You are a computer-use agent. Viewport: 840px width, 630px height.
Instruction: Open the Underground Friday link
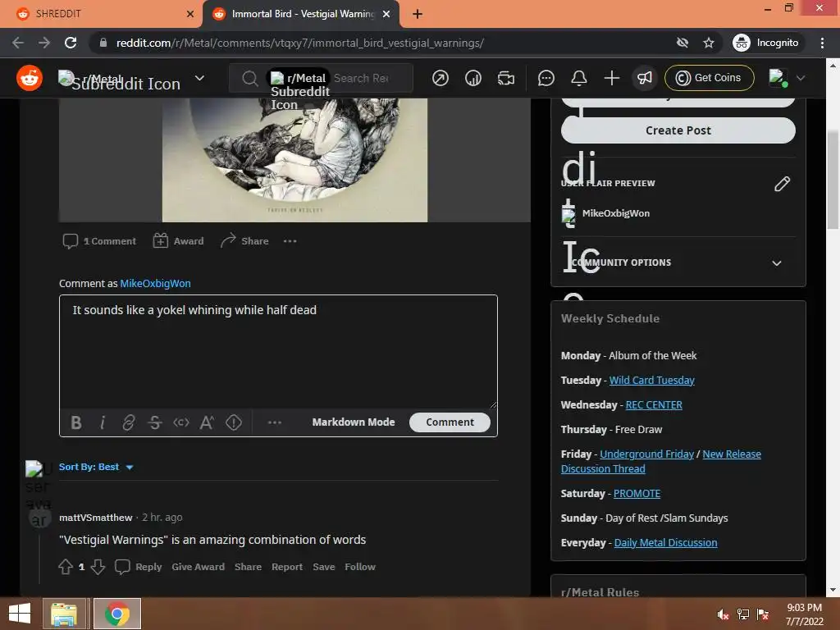tap(646, 454)
